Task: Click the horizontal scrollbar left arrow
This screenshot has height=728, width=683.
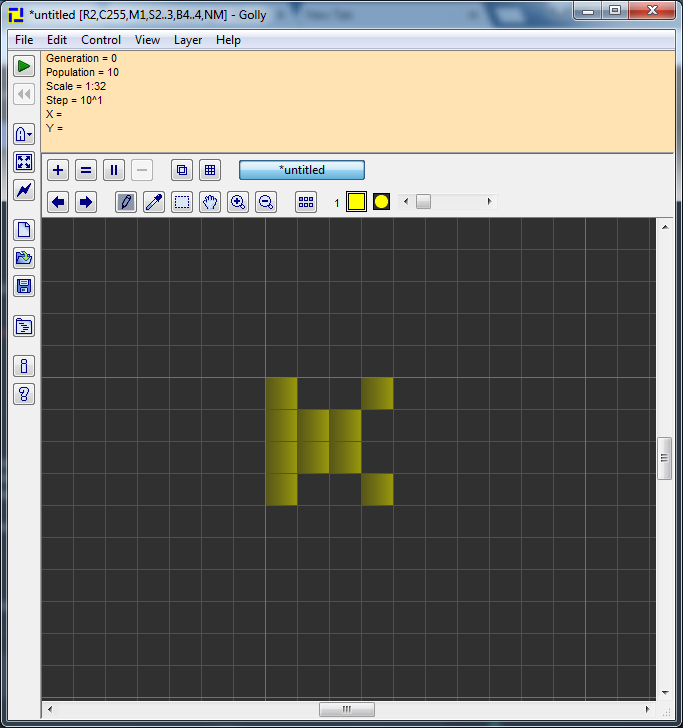Action: (x=50, y=709)
